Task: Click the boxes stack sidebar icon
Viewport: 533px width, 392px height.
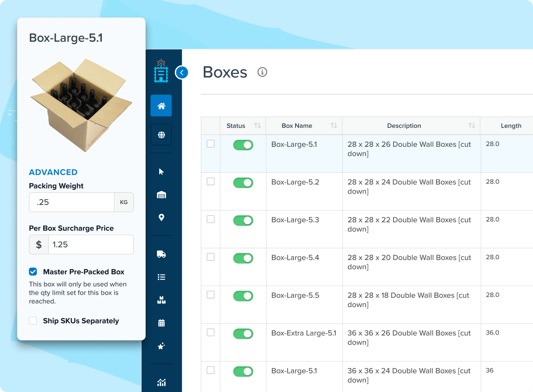Action: 161,300
